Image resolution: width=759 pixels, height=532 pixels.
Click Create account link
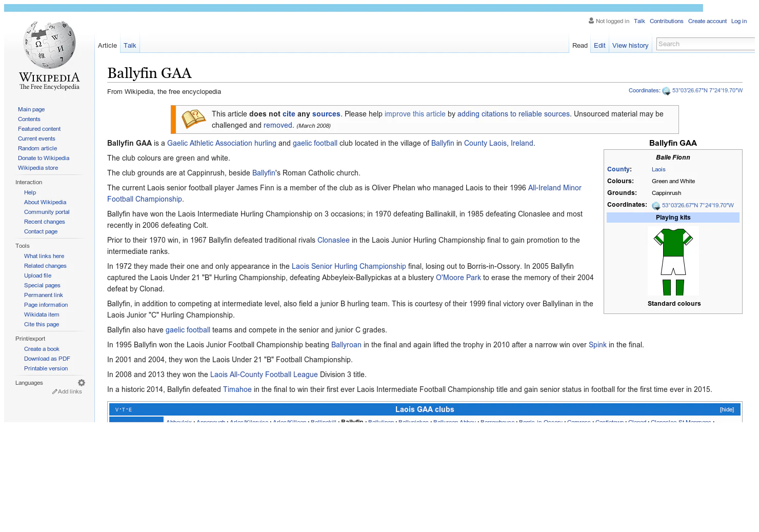[707, 21]
